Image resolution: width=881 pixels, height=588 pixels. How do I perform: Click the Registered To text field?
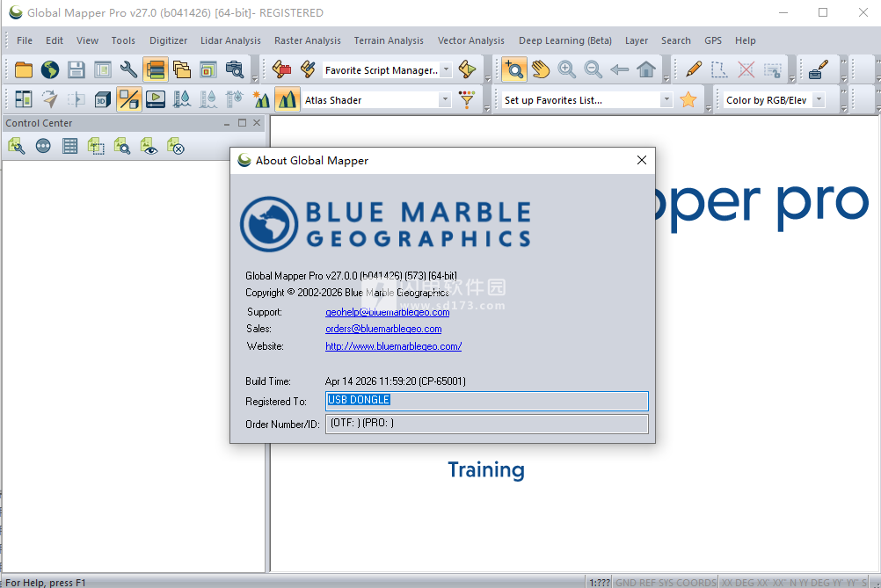486,401
